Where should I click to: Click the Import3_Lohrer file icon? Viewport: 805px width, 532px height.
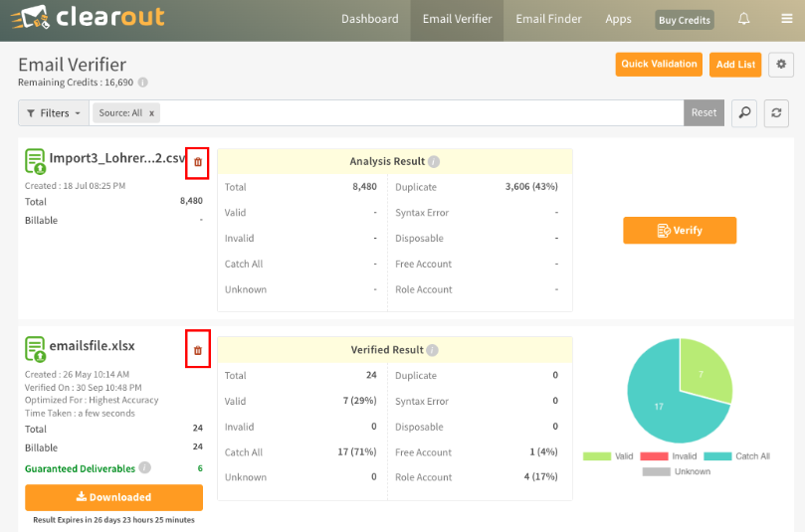(36, 161)
